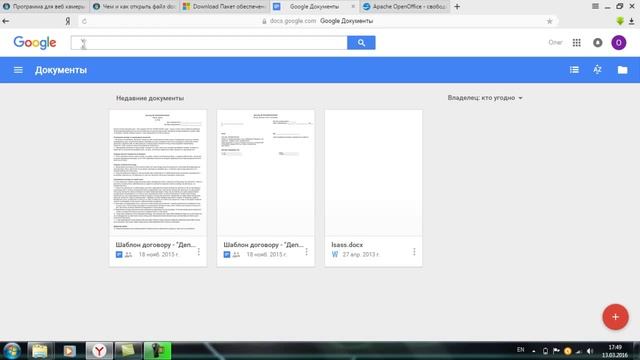This screenshot has height=360, width=640.
Task: Open the Google apps grid
Action: tap(576, 42)
